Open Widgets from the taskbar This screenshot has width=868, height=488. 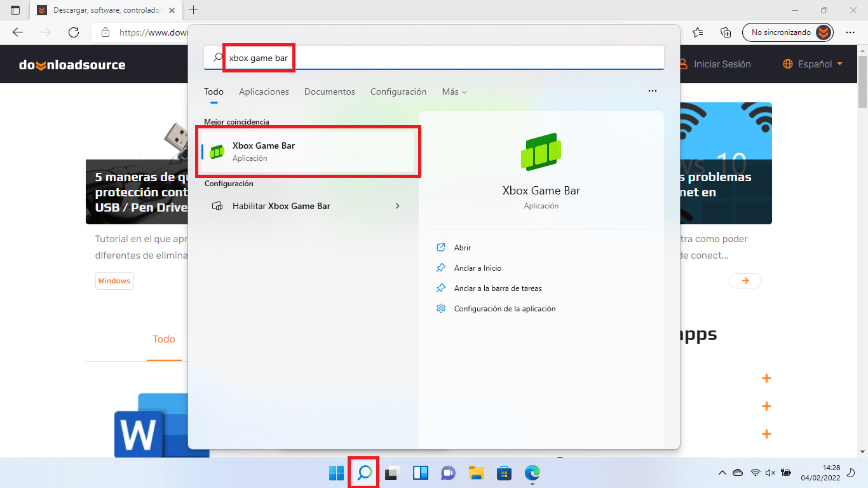click(420, 473)
